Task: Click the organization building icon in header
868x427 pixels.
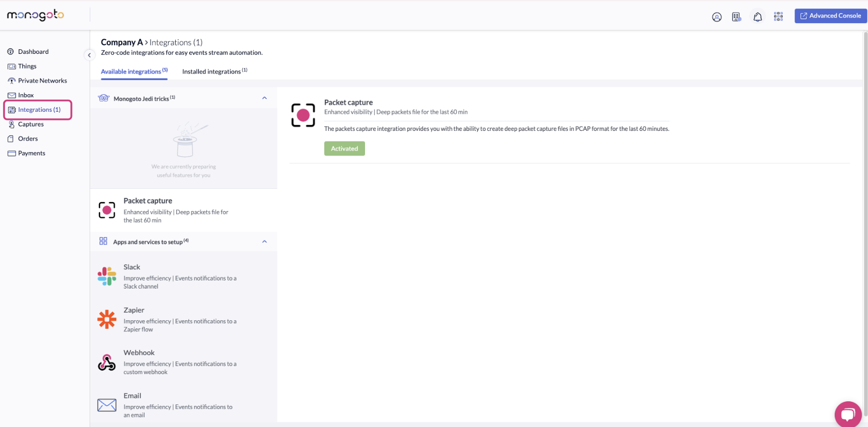Action: tap(737, 17)
